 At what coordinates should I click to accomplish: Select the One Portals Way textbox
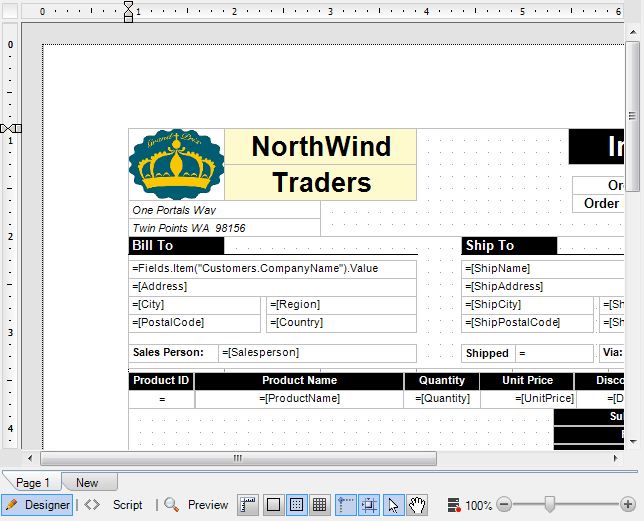[x=224, y=210]
